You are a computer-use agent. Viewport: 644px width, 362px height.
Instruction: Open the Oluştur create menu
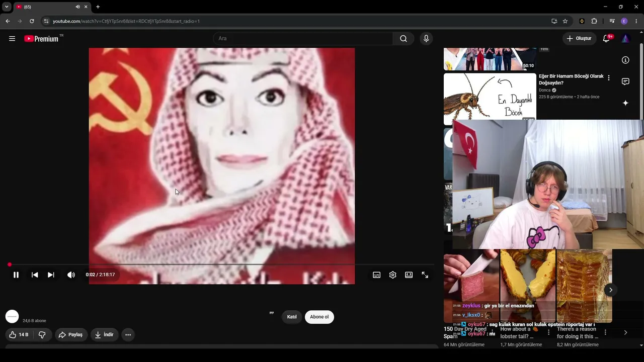pos(579,39)
